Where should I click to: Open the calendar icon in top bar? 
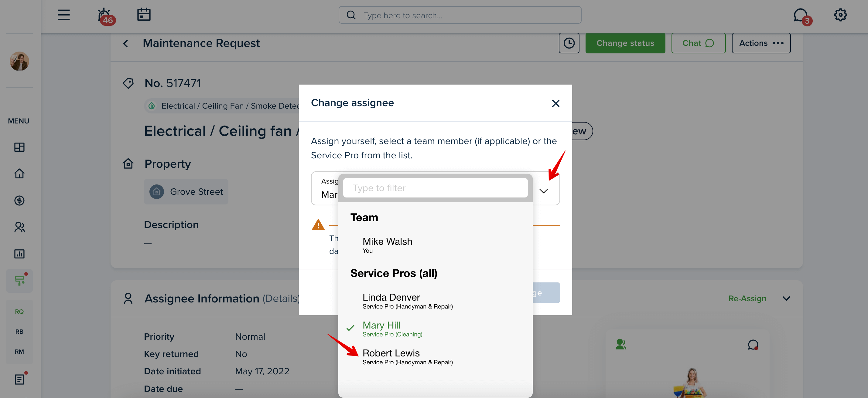144,15
